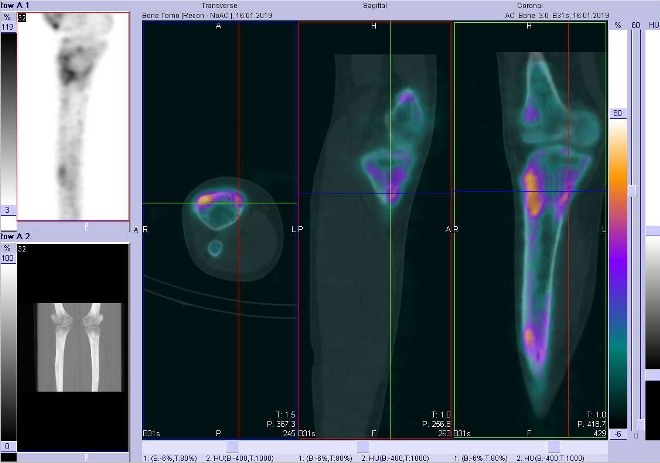This screenshot has width=660, height=463.
Task: Click the P: 256.8 position in Sagittal view
Action: pyautogui.click(x=436, y=424)
